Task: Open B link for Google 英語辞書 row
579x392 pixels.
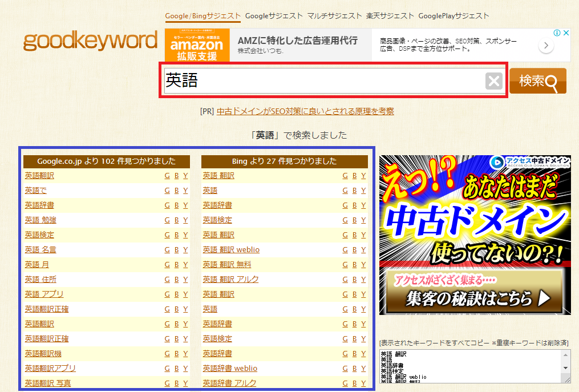Action: point(176,205)
